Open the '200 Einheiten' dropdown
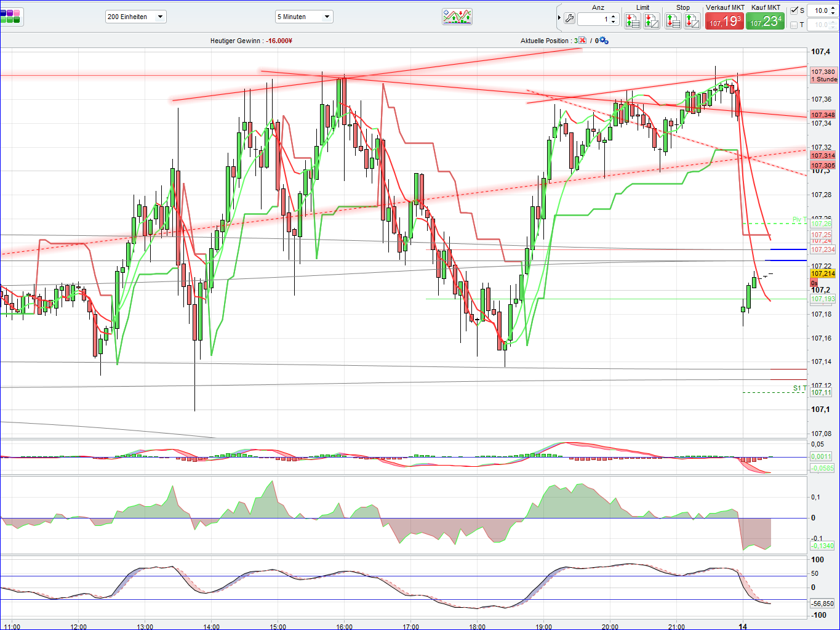The height and width of the screenshot is (630, 840). pos(135,17)
